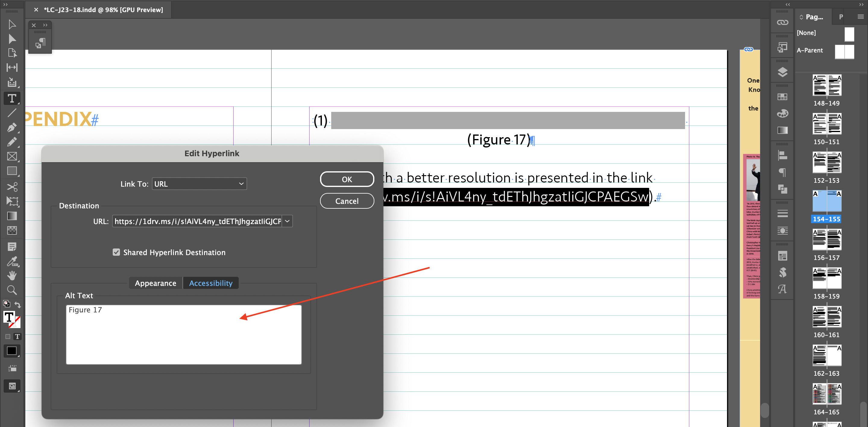The image size is (868, 427).
Task: Open the Link To dropdown
Action: click(x=199, y=184)
